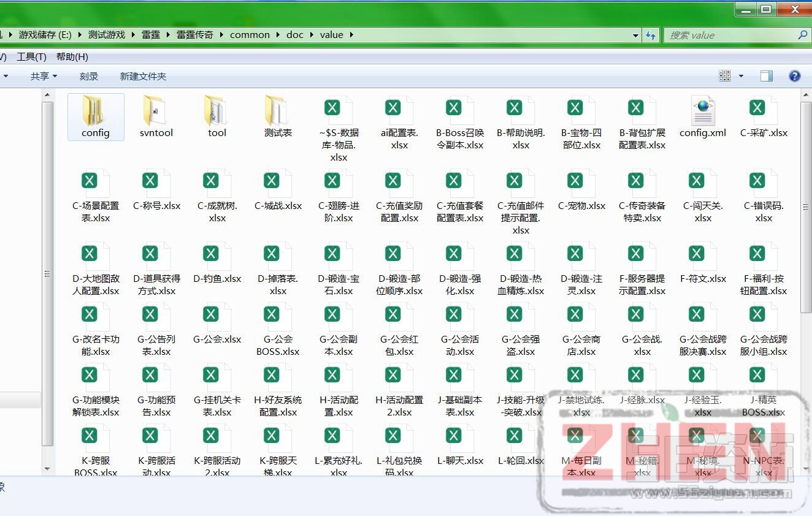Click the 刻录 button
The height and width of the screenshot is (516, 812).
click(x=89, y=76)
